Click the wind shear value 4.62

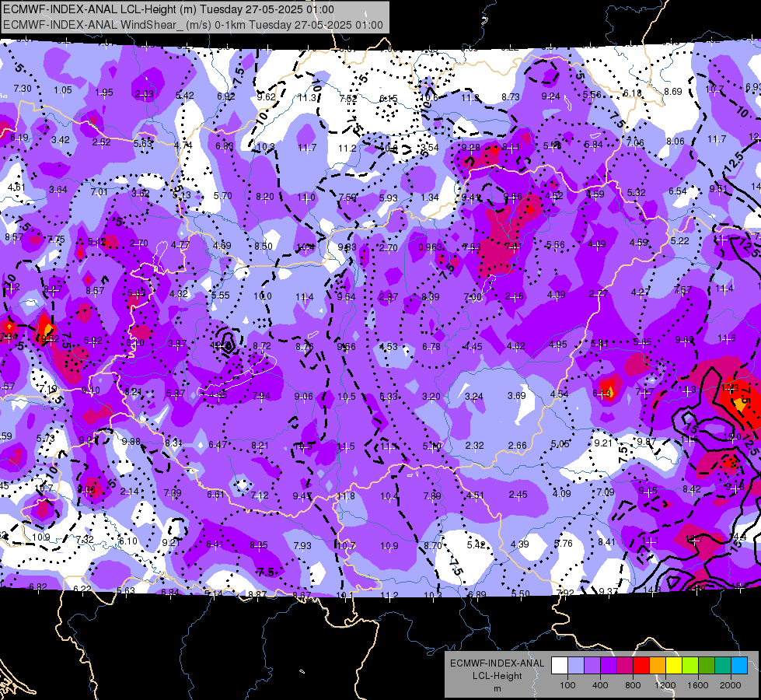click(x=515, y=345)
